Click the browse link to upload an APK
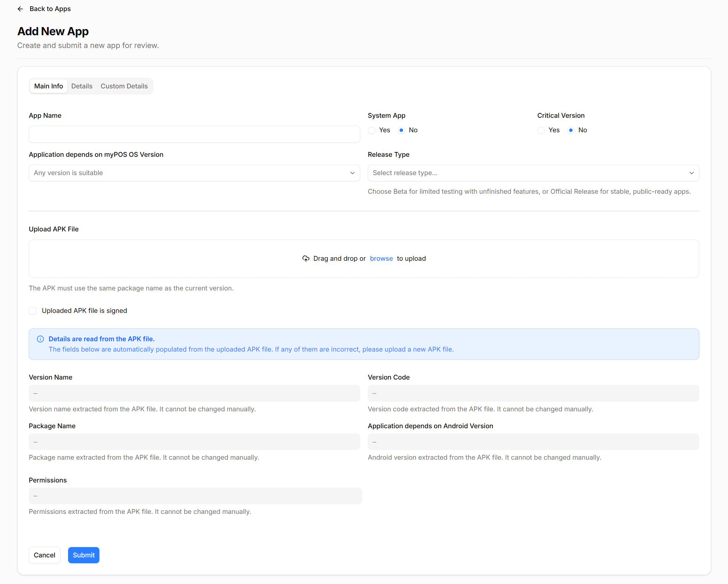Screen dimensions: 728x584 381,258
